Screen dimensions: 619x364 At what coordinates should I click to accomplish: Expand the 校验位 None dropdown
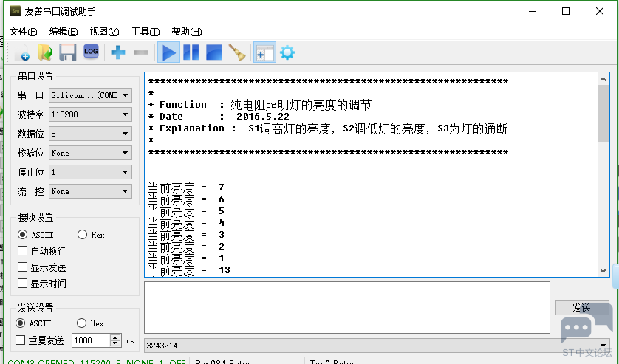click(90, 153)
